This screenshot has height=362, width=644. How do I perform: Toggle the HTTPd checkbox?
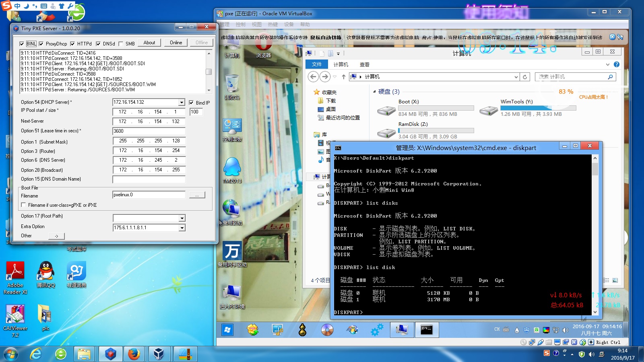[x=72, y=44]
